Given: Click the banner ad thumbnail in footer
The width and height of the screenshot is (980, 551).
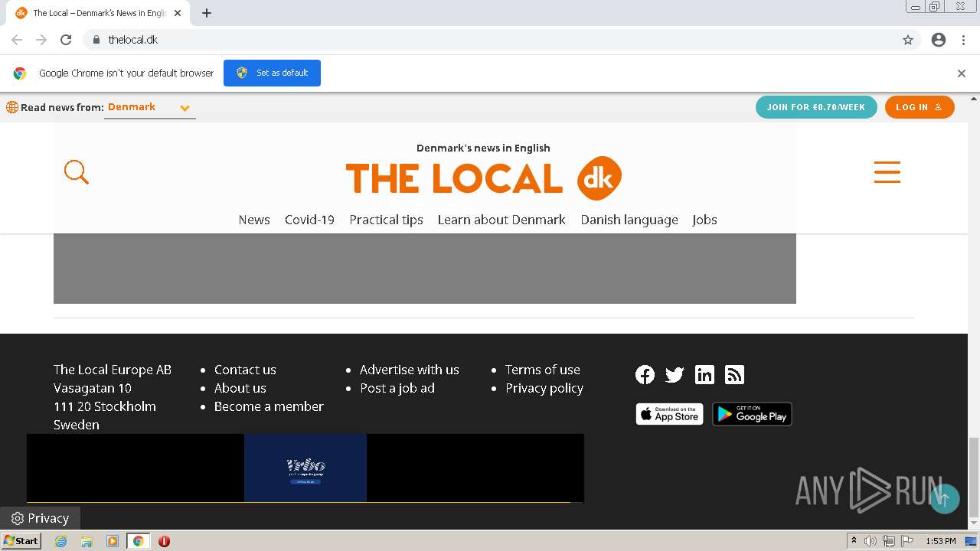Looking at the screenshot, I should click(305, 468).
